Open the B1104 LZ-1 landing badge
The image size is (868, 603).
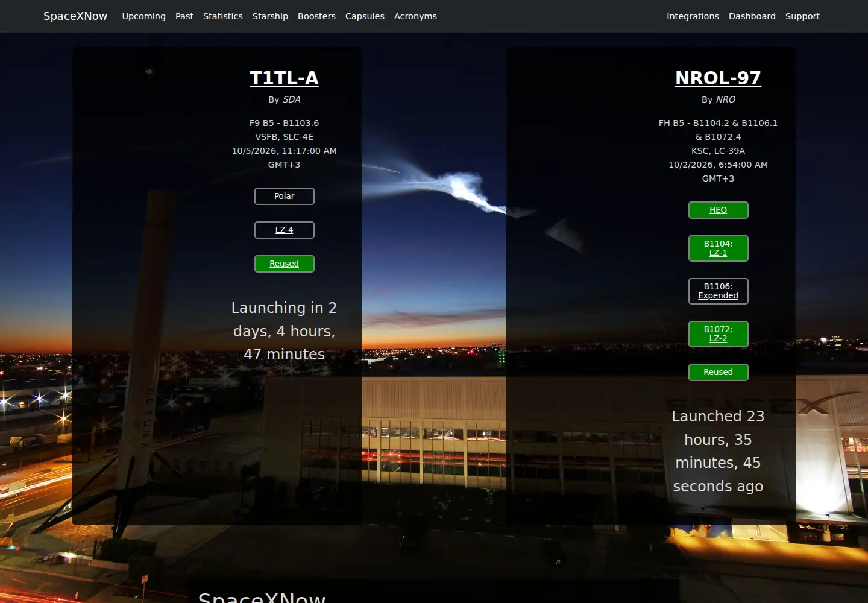pyautogui.click(x=718, y=248)
